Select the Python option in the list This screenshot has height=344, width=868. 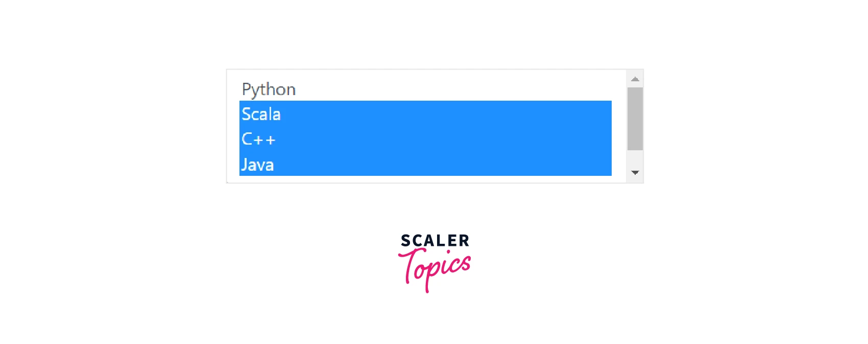point(269,89)
